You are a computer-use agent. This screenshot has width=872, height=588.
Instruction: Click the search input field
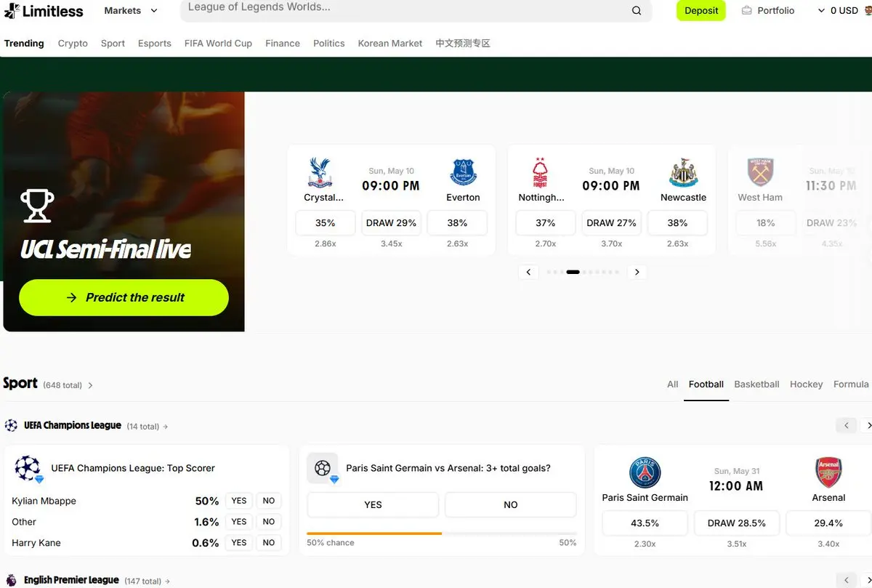pyautogui.click(x=416, y=9)
